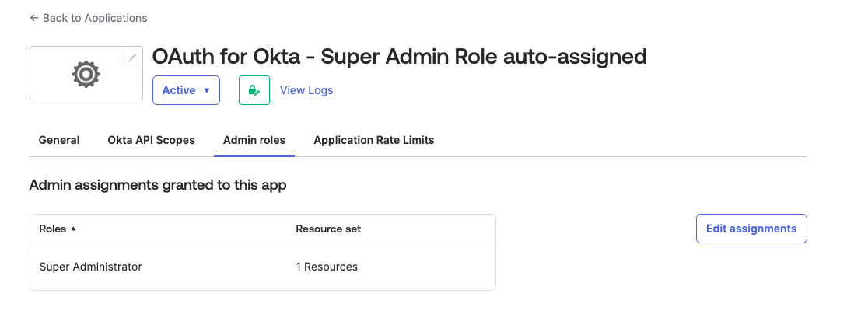Click the pencil edit logo icon

point(133,57)
